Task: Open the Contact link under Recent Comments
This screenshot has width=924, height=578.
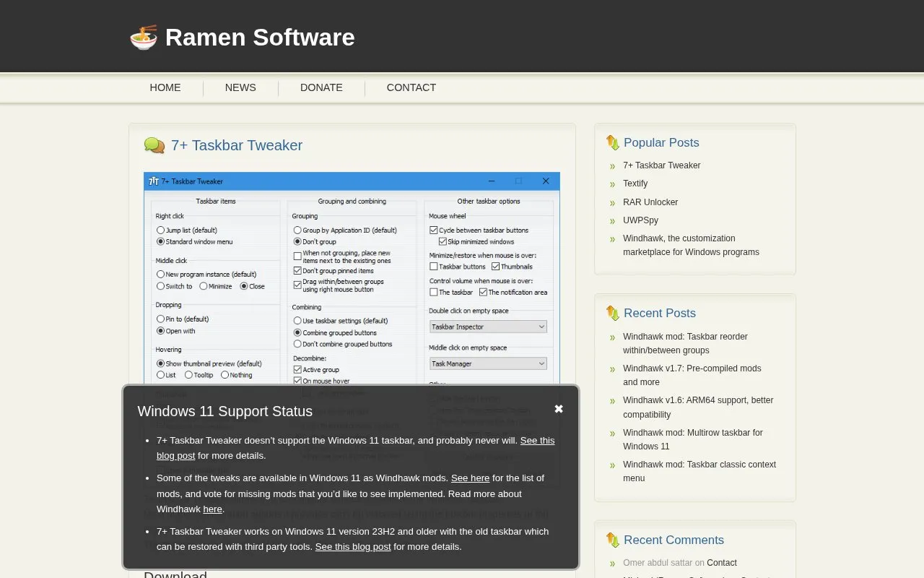Action: coord(722,563)
